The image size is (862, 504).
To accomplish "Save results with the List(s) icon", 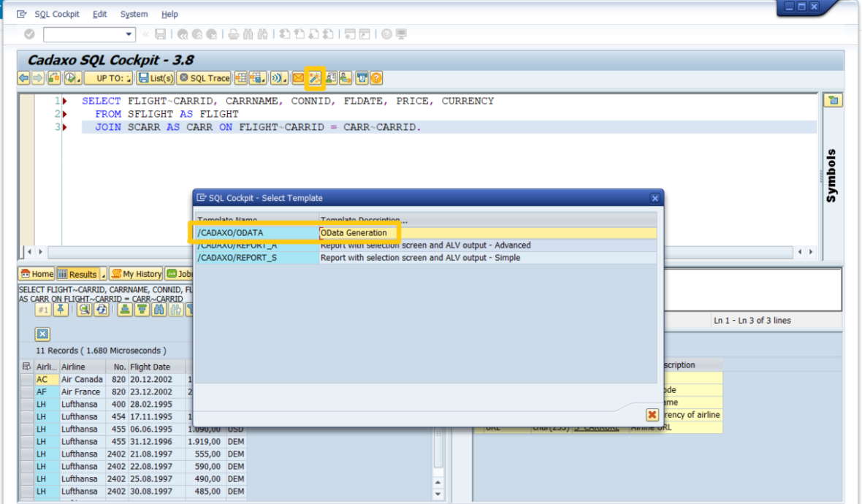I will pyautogui.click(x=155, y=77).
